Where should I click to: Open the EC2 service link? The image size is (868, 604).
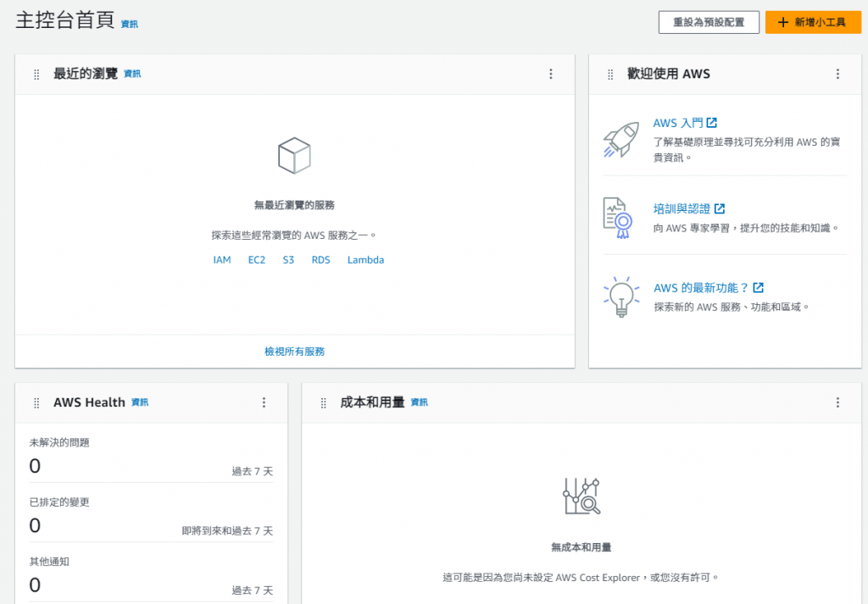click(256, 260)
